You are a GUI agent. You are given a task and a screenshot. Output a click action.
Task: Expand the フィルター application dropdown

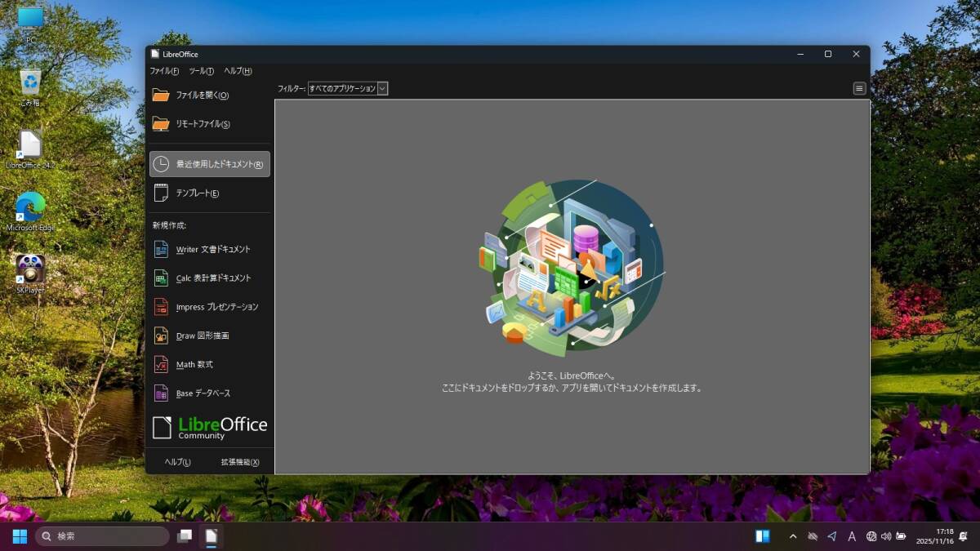(382, 88)
